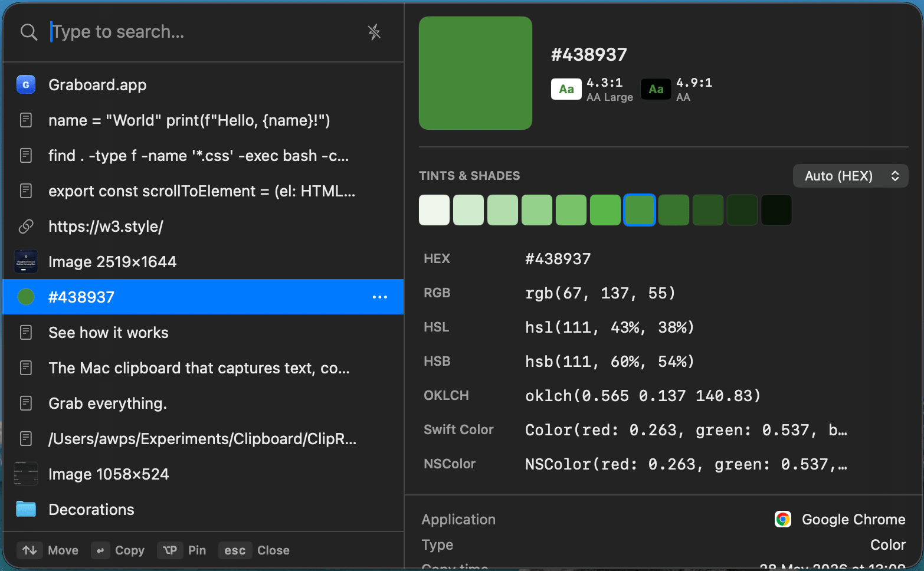The height and width of the screenshot is (571, 924).
Task: Select the highlighted base color swatch
Action: 640,210
